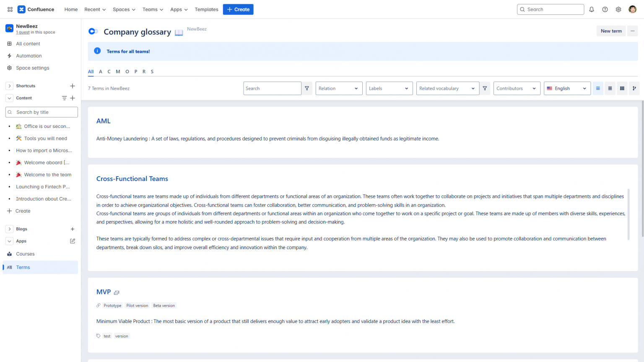The image size is (644, 362).
Task: Toggle the Related vocabulary filter icon
Action: pyautogui.click(x=485, y=88)
